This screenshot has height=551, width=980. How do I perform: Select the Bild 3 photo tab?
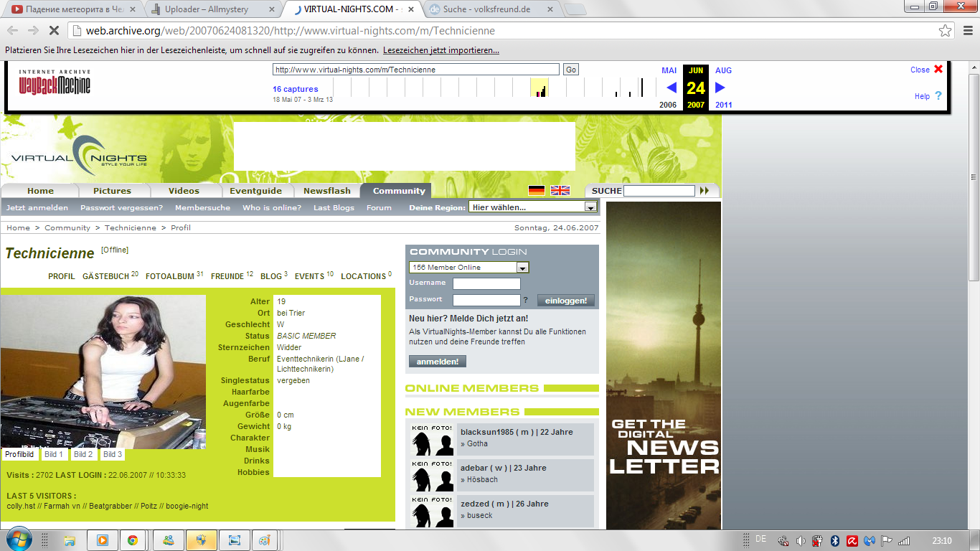113,454
